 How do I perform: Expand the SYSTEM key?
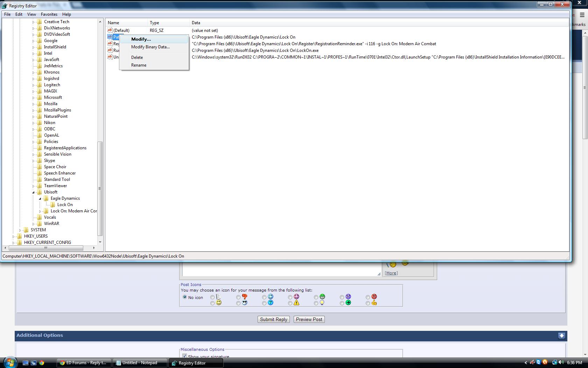(x=20, y=230)
